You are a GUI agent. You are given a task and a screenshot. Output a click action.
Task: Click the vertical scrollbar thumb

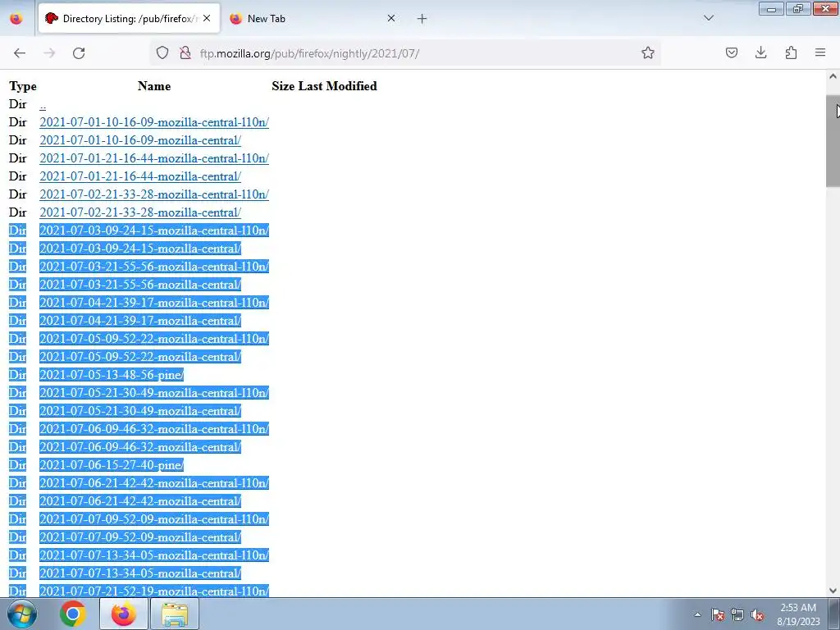point(833,141)
